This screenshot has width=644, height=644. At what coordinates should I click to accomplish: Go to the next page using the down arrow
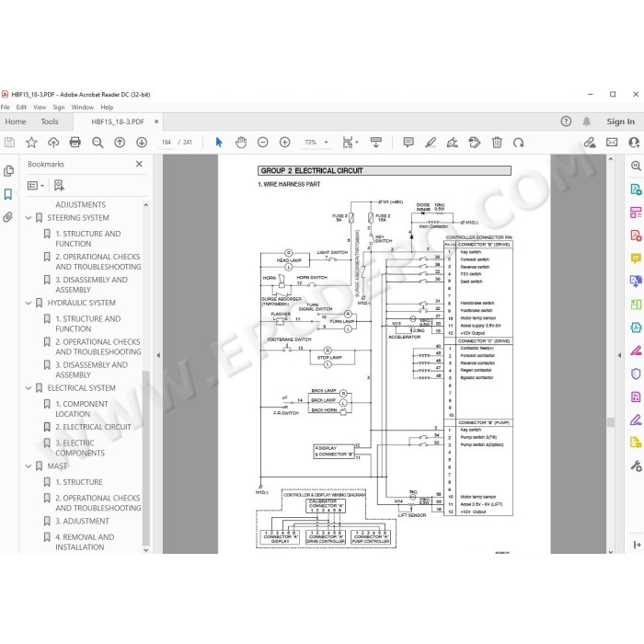(x=142, y=143)
